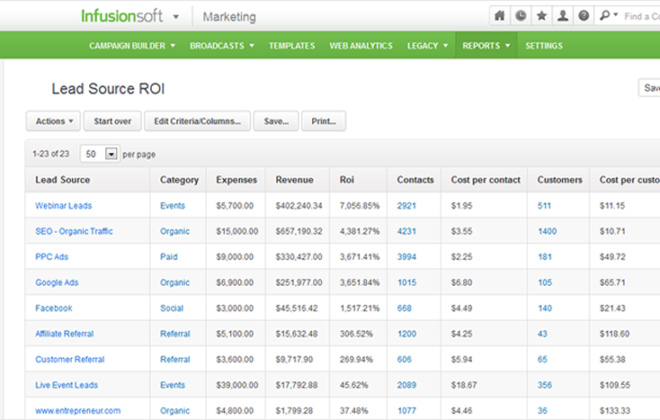This screenshot has height=420, width=660.
Task: Go to the Templates menu item
Action: click(x=292, y=45)
